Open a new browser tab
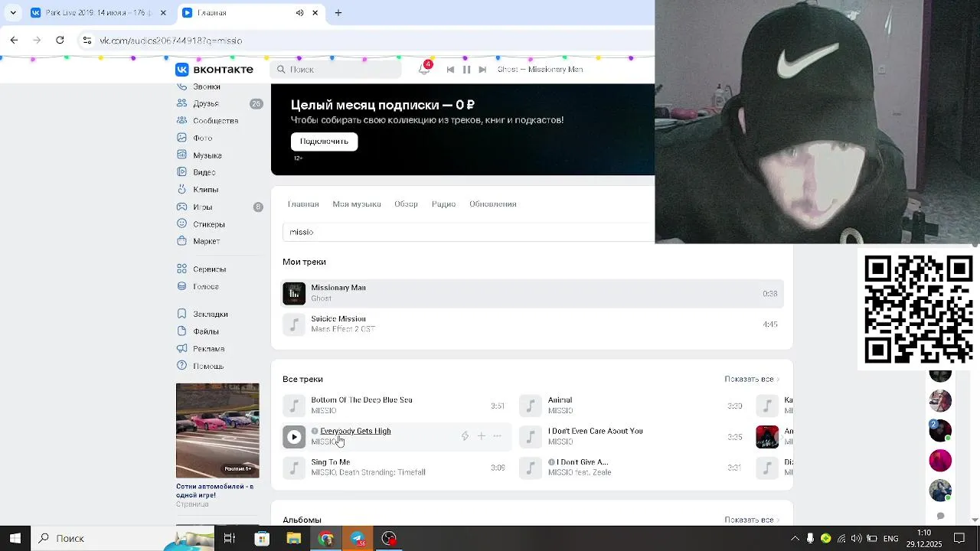This screenshot has height=551, width=980. [338, 13]
